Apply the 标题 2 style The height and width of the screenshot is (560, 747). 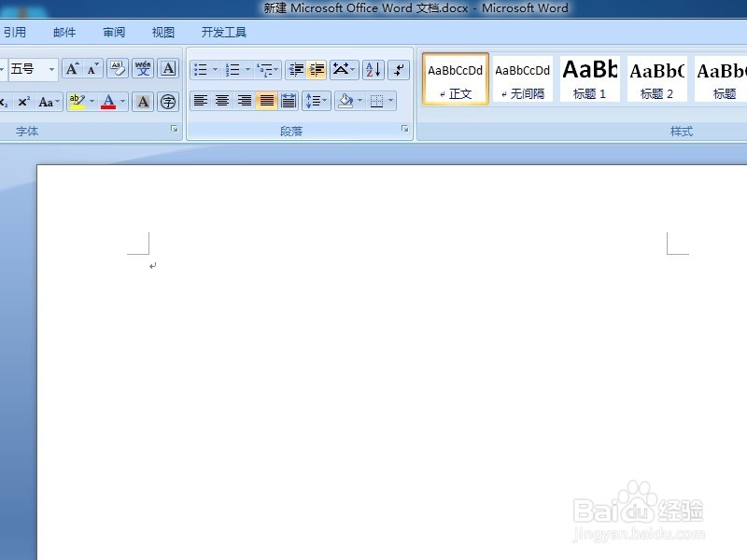click(x=657, y=79)
